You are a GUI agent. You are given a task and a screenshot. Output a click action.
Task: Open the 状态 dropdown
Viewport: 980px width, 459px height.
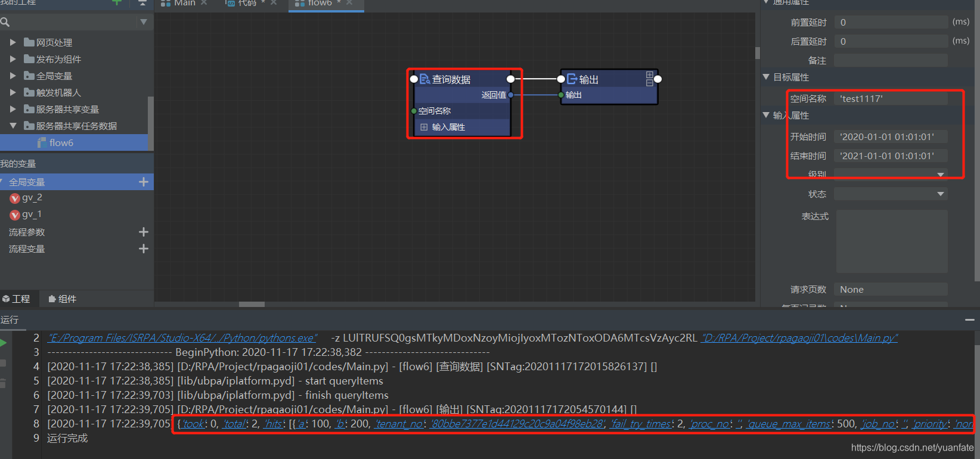tap(891, 194)
